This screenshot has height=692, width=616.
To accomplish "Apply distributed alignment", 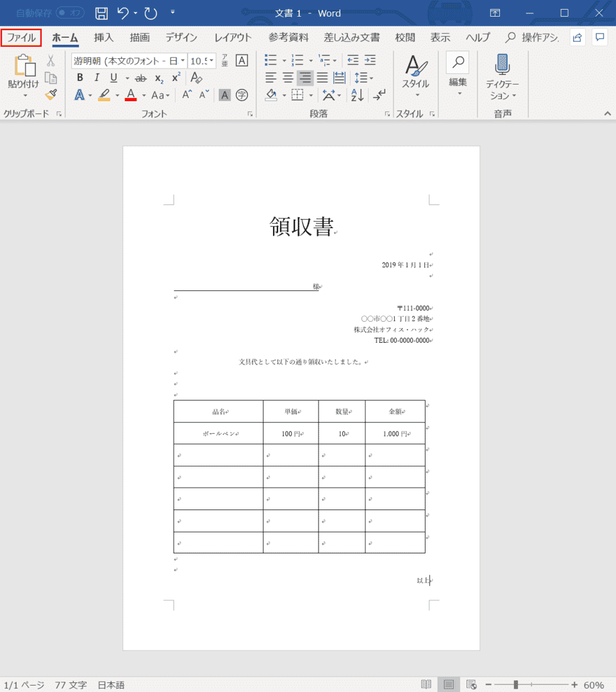I will 339,78.
